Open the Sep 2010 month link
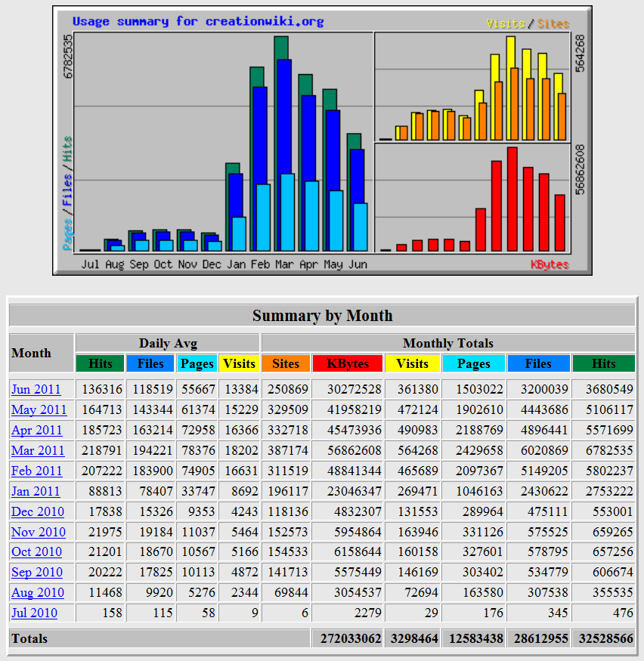 37,573
